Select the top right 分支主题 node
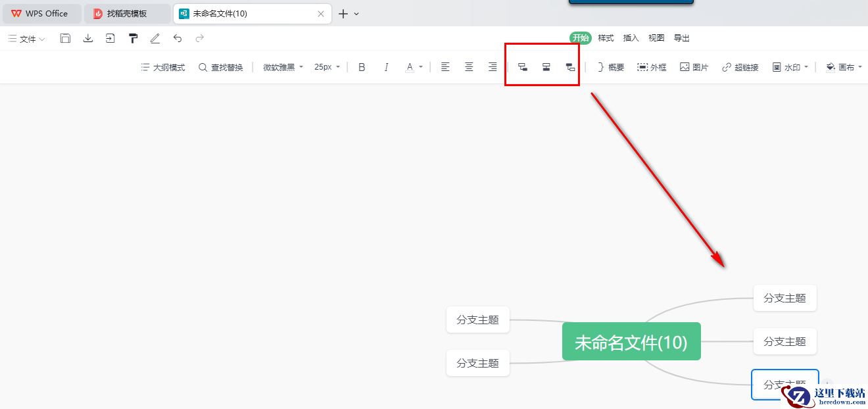The image size is (868, 409). click(x=784, y=298)
